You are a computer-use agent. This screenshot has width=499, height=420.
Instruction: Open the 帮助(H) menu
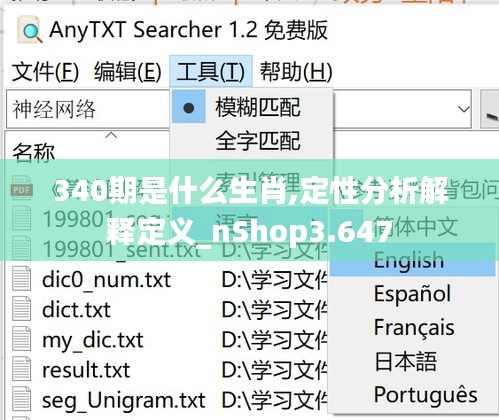pos(296,72)
